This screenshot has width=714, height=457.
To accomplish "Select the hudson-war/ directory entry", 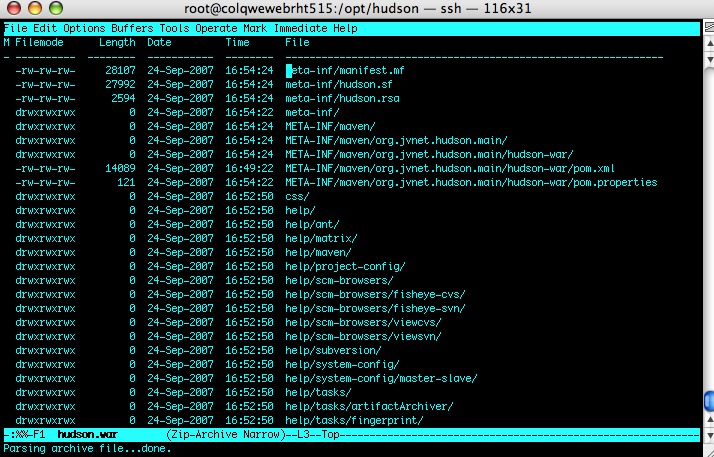I will [429, 155].
